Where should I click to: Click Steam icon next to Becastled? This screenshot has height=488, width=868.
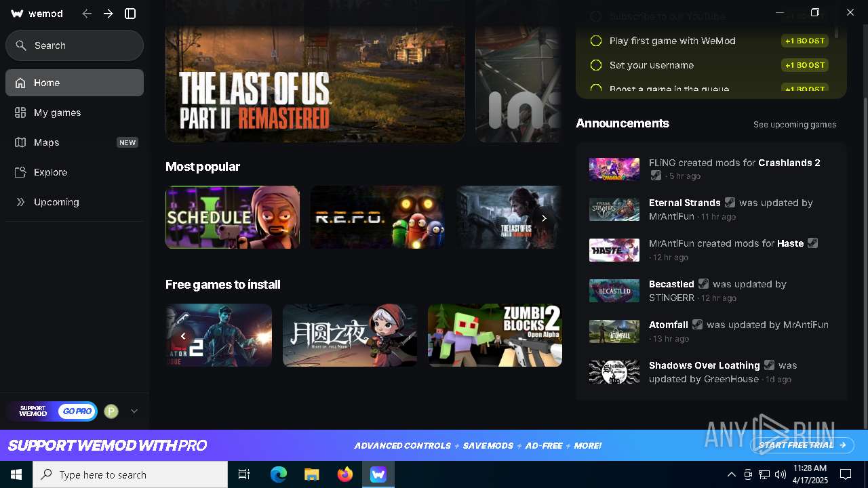703,284
